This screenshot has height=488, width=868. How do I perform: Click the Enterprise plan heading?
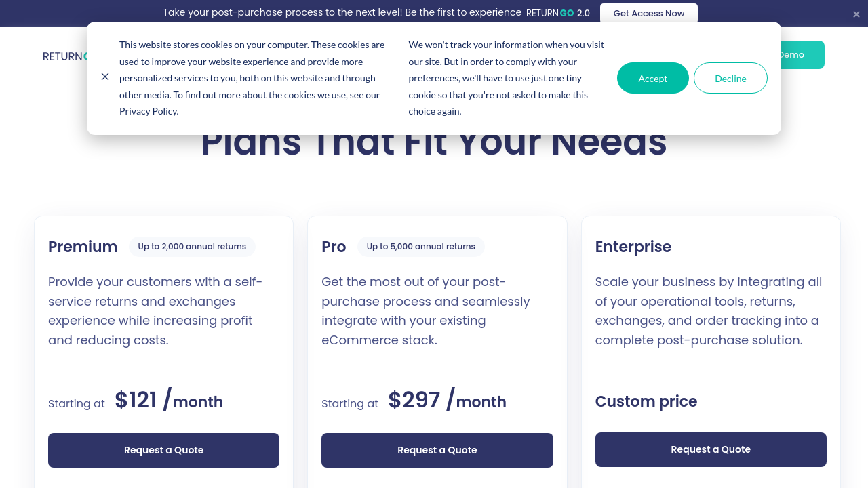[633, 247]
